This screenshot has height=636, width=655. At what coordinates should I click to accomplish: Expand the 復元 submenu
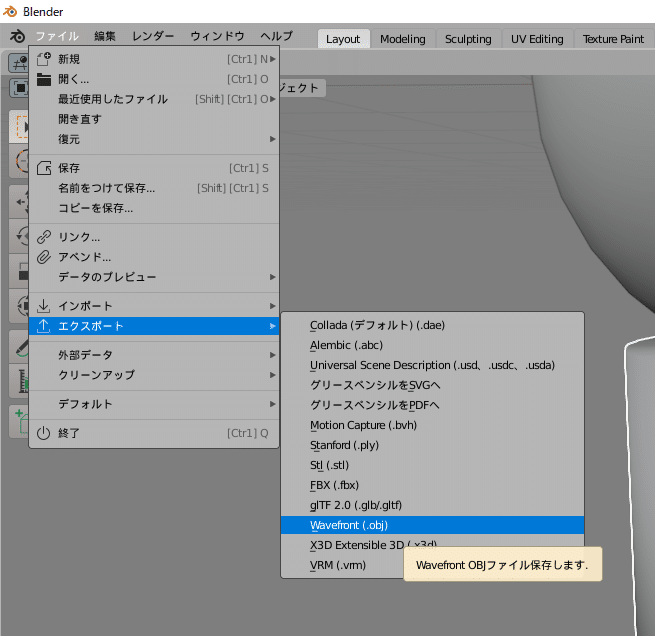click(x=154, y=139)
